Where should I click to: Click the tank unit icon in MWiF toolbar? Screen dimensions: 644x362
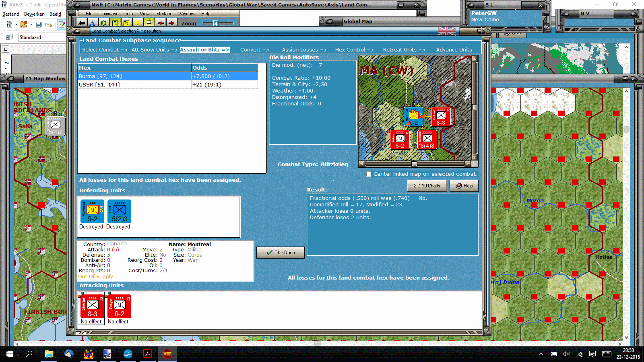coord(82,23)
